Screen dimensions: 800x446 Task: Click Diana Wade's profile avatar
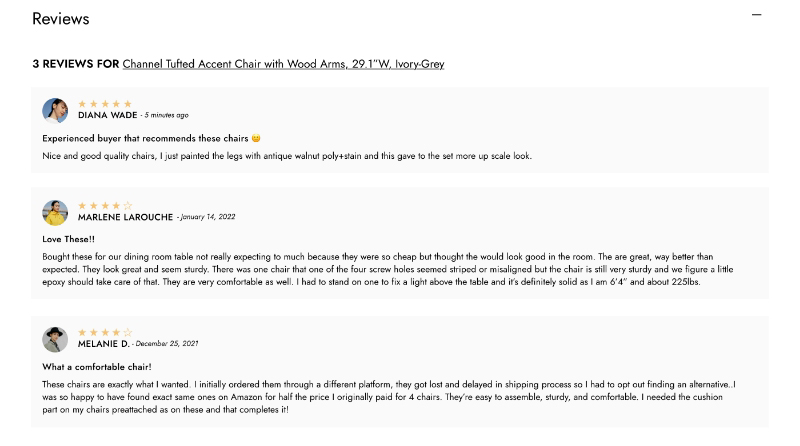55,110
